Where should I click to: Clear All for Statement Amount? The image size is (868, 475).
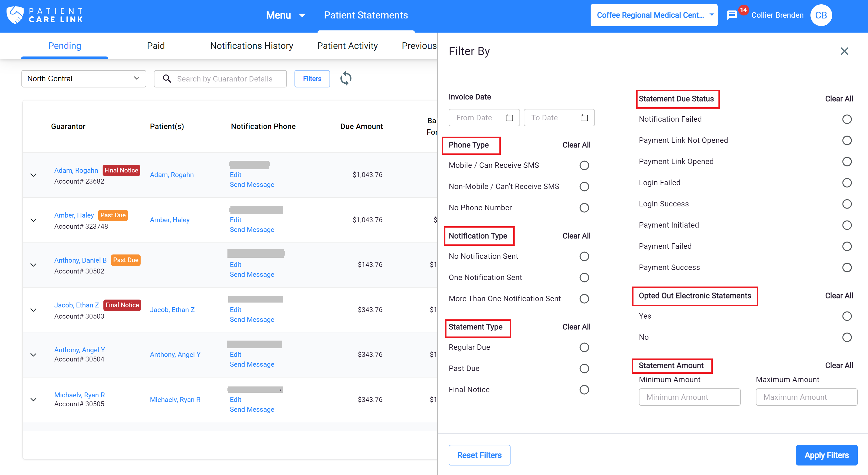pyautogui.click(x=839, y=366)
